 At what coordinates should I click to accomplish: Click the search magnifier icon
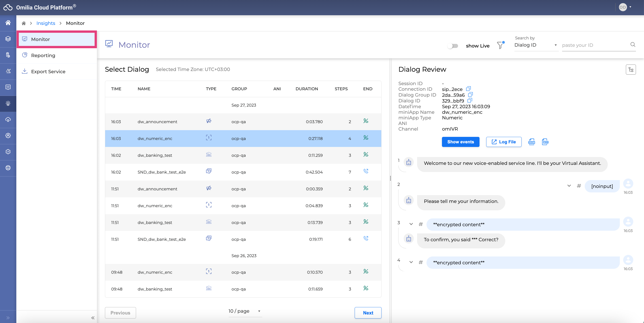pyautogui.click(x=633, y=45)
